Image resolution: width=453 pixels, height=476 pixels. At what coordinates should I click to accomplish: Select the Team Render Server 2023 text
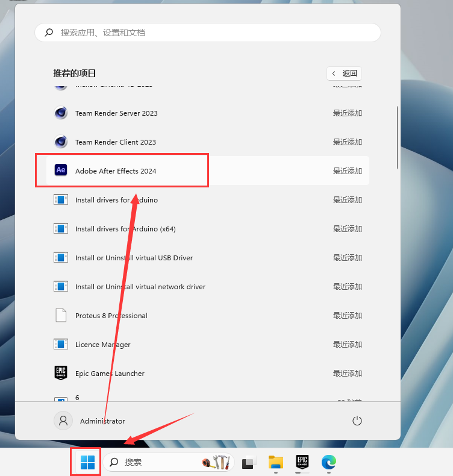click(x=116, y=113)
